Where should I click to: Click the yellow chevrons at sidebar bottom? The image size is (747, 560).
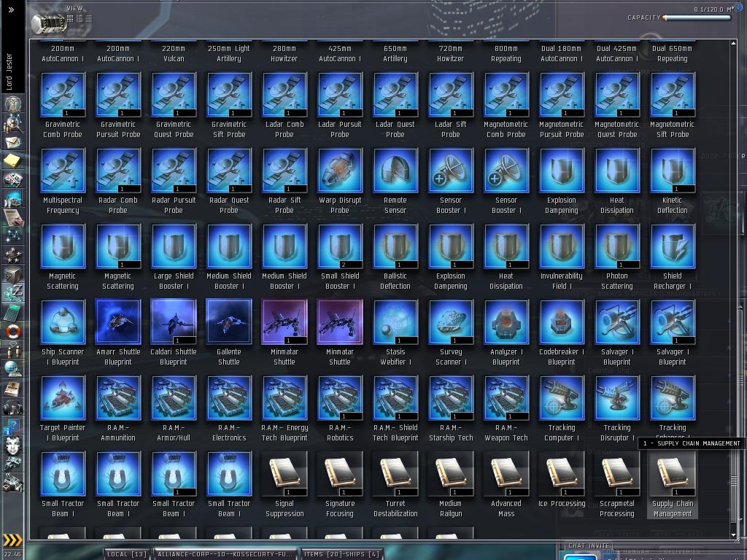pos(12,540)
